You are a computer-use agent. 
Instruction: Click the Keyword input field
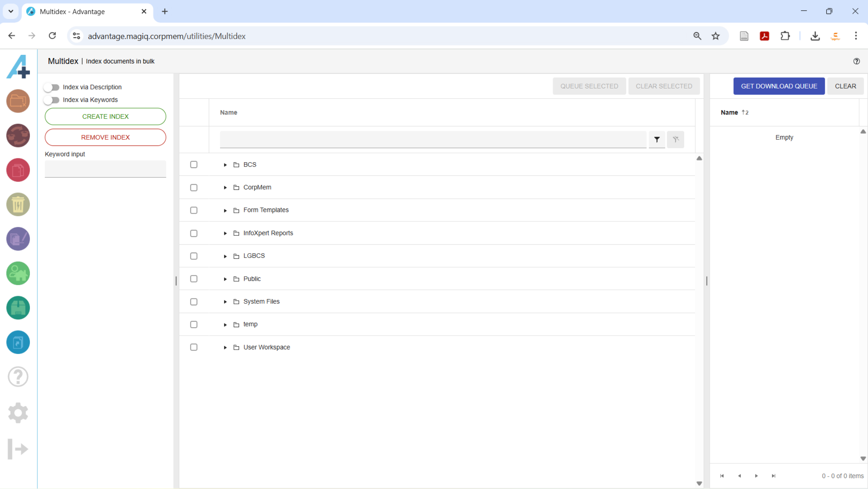click(105, 169)
